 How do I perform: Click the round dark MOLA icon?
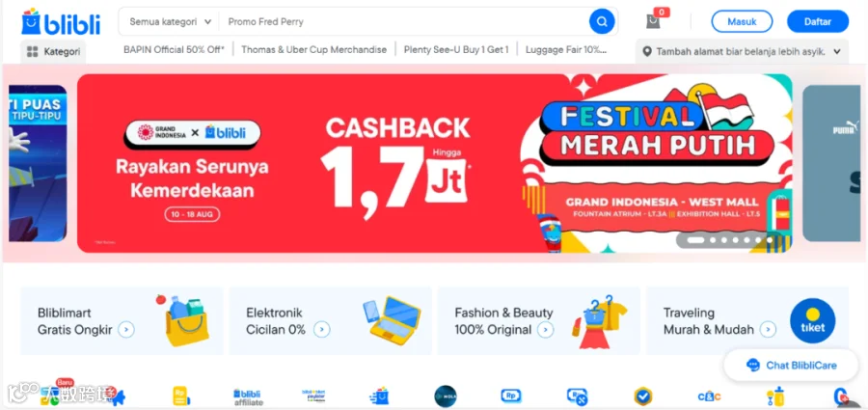[446, 396]
